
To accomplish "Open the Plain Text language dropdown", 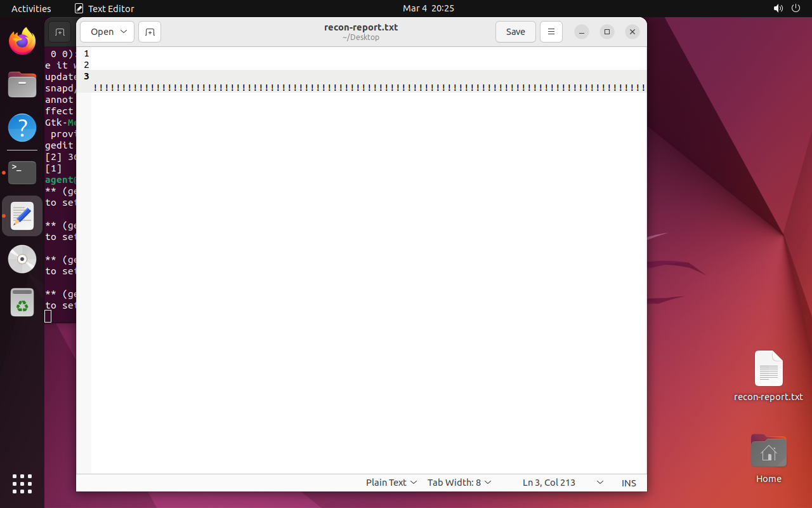I will pos(391,483).
